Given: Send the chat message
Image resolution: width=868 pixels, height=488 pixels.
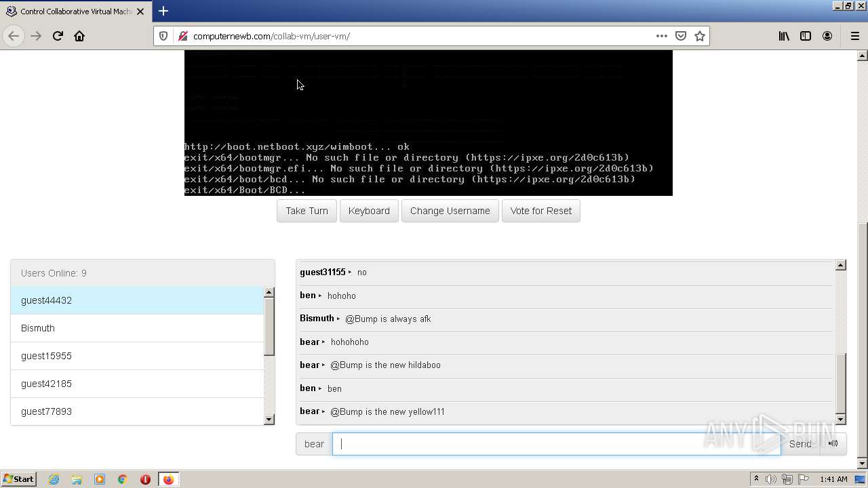Looking at the screenshot, I should click(800, 444).
